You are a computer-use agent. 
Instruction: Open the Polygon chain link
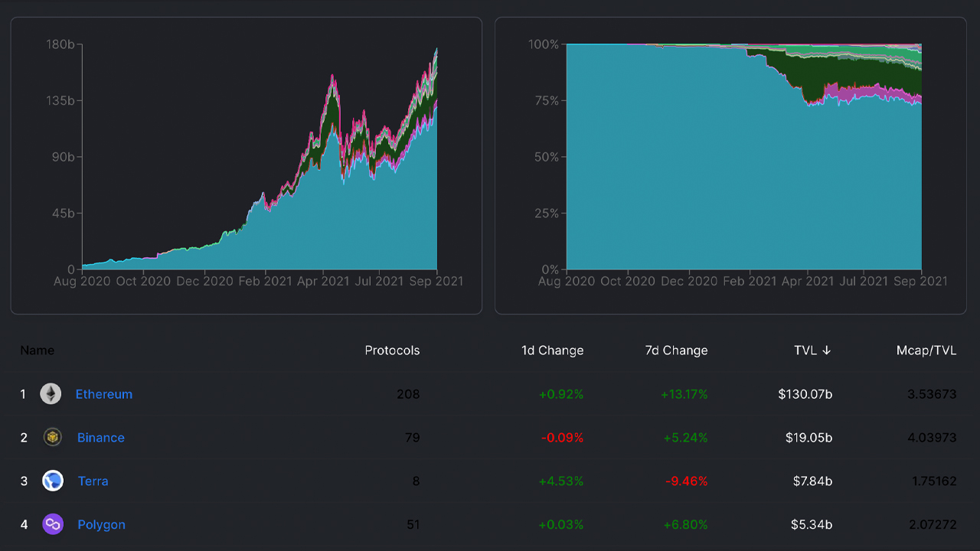[102, 524]
